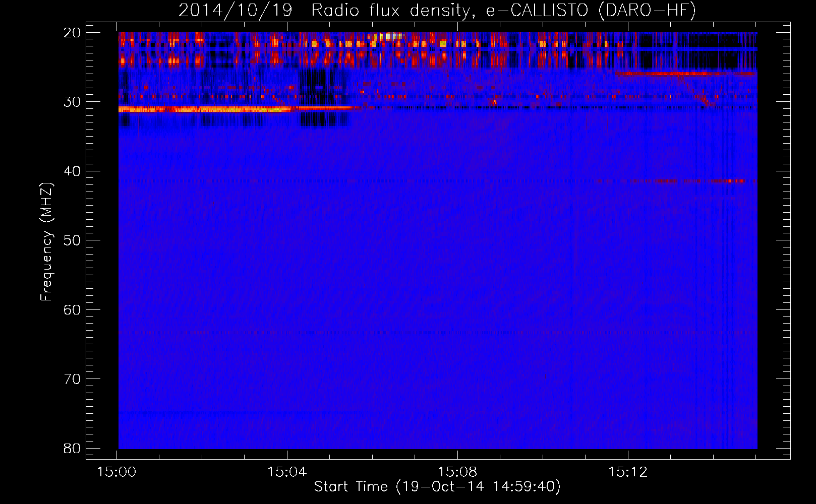Click the 80 tick label on the frequency axis
The image size is (816, 504).
[72, 448]
